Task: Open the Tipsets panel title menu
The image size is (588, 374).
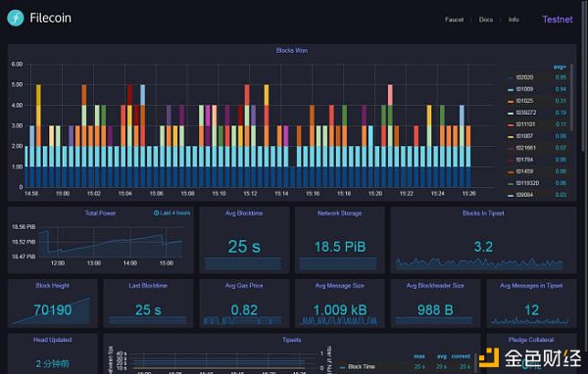Action: (x=292, y=340)
